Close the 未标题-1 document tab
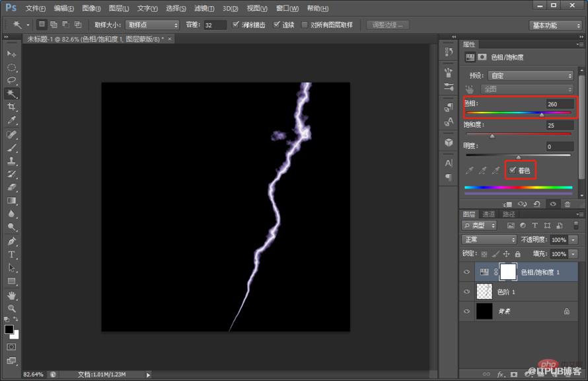 170,38
